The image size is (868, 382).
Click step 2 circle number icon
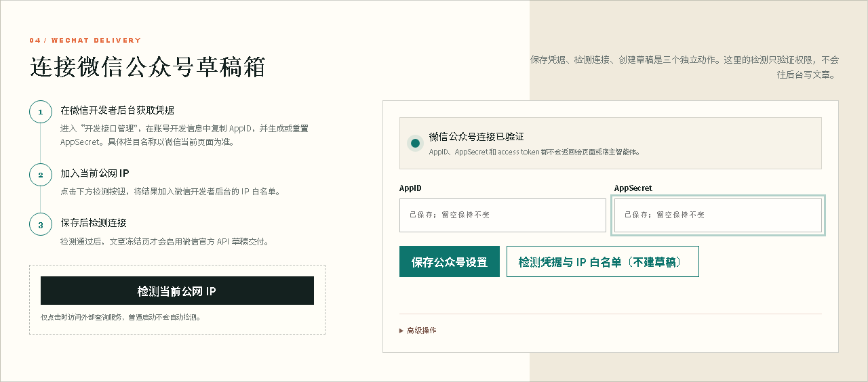[41, 175]
